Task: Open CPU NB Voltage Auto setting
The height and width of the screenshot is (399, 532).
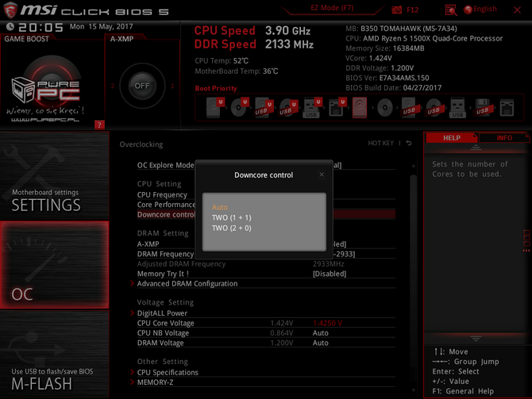Action: [x=320, y=333]
